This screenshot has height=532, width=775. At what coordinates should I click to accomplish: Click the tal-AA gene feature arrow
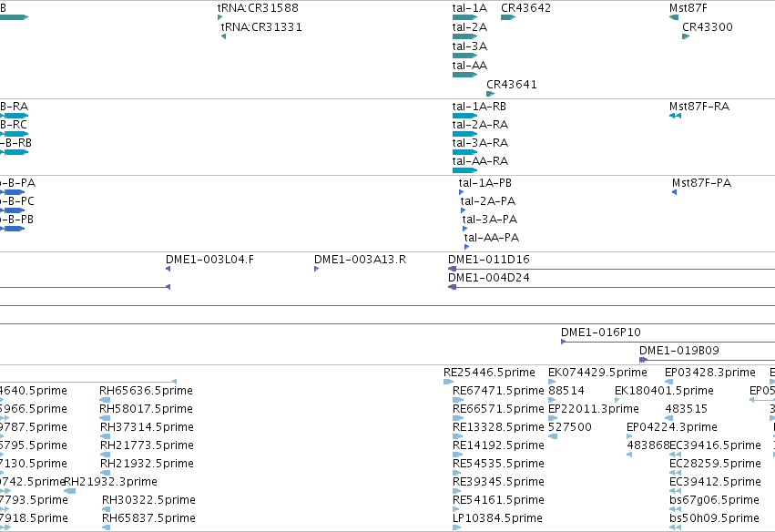464,75
